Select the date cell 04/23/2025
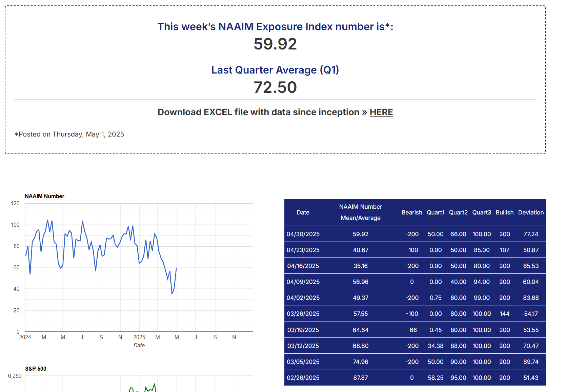The image size is (565, 392). (x=303, y=250)
